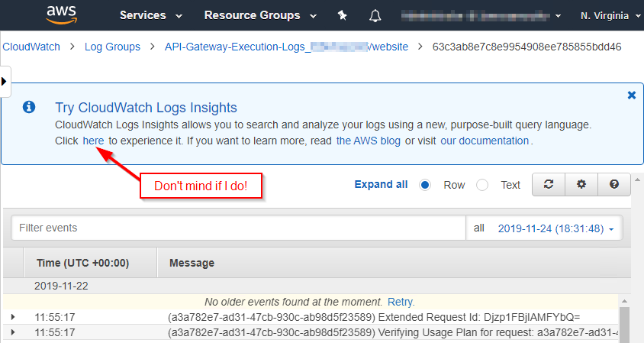Open the Resource Groups menu
The height and width of the screenshot is (343, 644).
(260, 15)
